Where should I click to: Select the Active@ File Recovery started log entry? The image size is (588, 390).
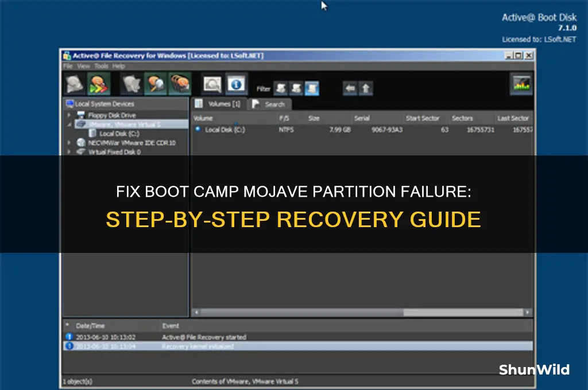pos(298,337)
